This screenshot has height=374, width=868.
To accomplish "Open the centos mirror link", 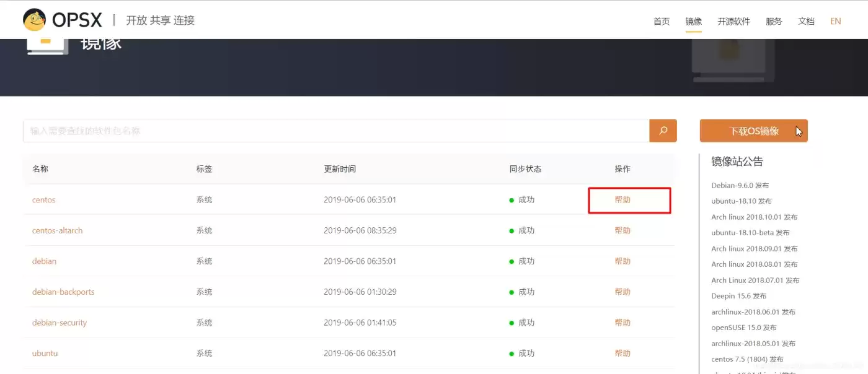I will [44, 200].
